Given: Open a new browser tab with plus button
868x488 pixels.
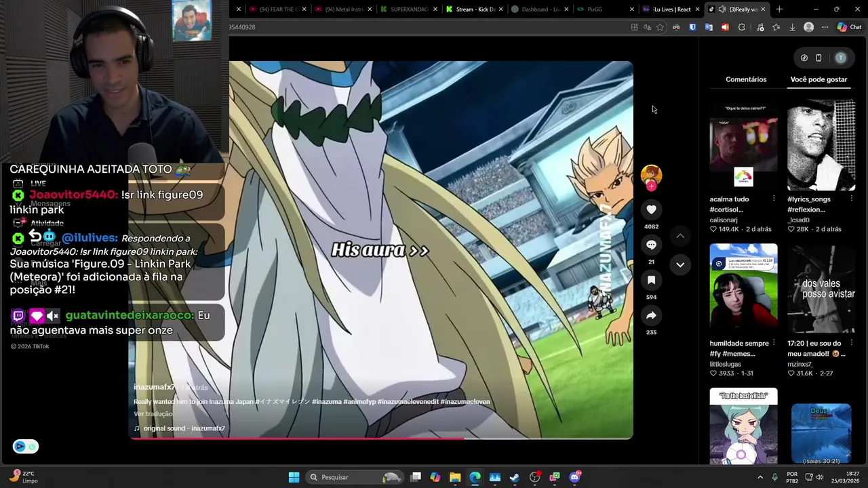Looking at the screenshot, I should pos(779,9).
